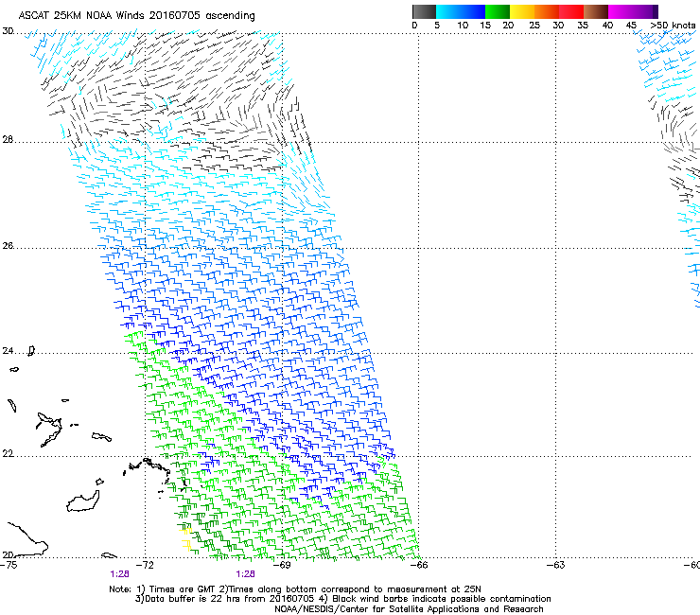Pick the red 30-35 knots legend swatch
This screenshot has height=615, width=700.
pos(571,11)
